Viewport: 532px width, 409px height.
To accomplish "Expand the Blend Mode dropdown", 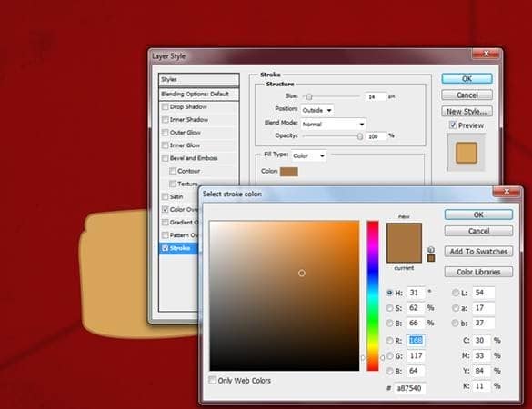I will [333, 125].
